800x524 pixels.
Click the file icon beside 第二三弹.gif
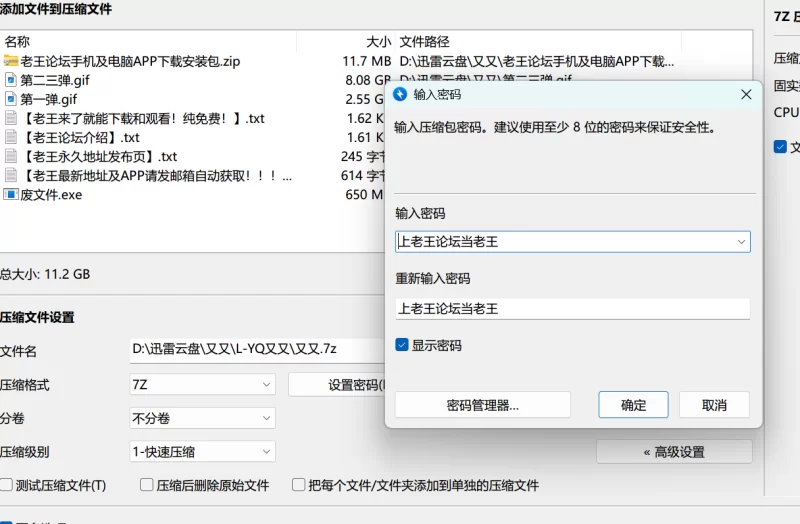click(x=11, y=80)
